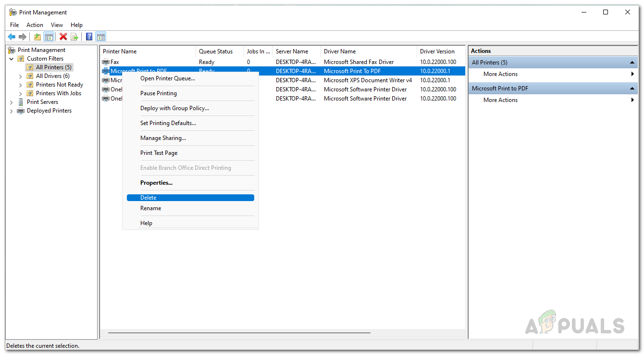Expand the All Drivers (6) node
The image size is (644, 355).
(x=21, y=76)
